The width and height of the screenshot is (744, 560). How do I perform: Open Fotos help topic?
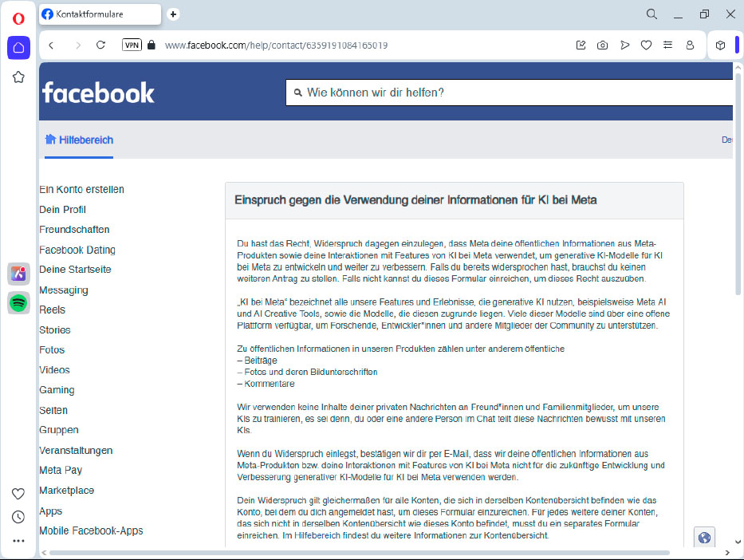click(x=52, y=349)
